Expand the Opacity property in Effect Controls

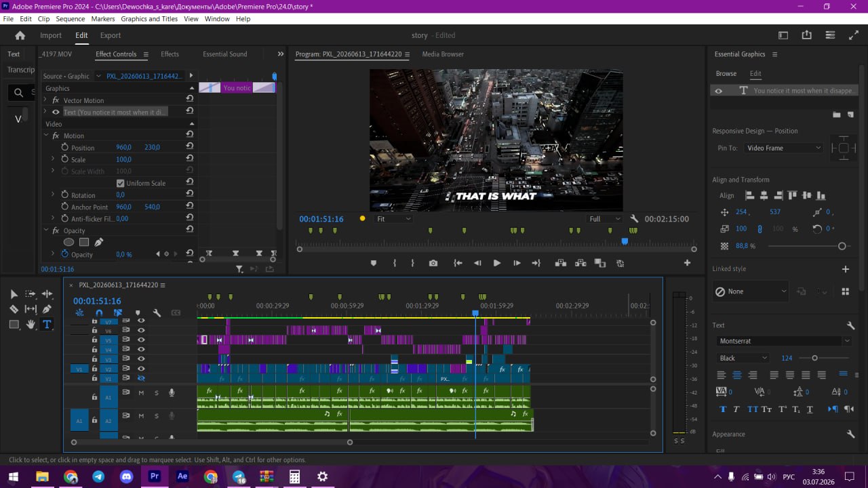pos(53,254)
